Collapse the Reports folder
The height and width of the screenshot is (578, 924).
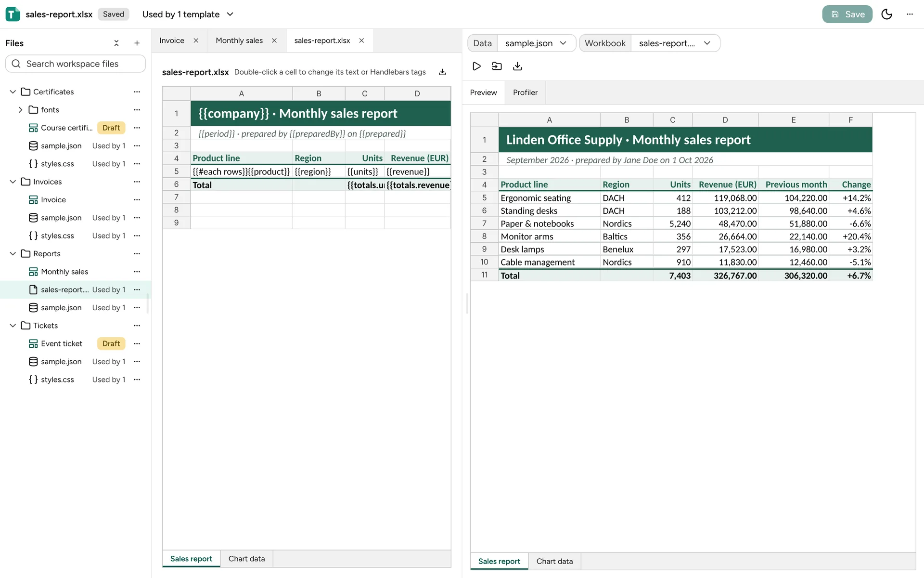[13, 253]
